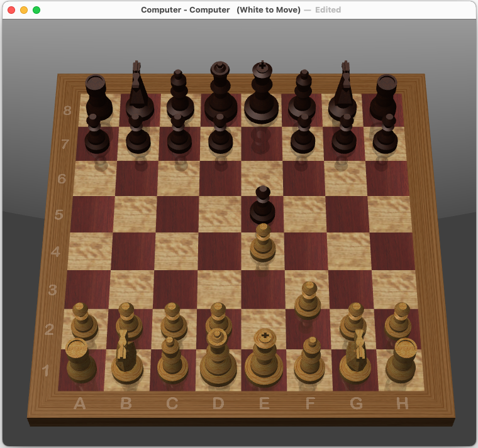Select the black king on e8

coord(262,97)
